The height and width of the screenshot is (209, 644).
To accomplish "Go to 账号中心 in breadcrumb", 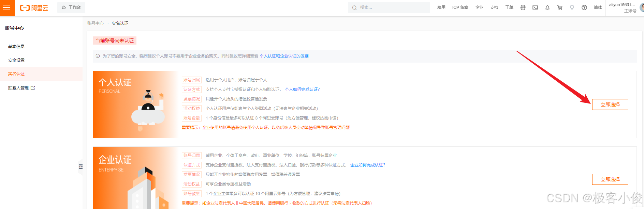I will tap(96, 23).
